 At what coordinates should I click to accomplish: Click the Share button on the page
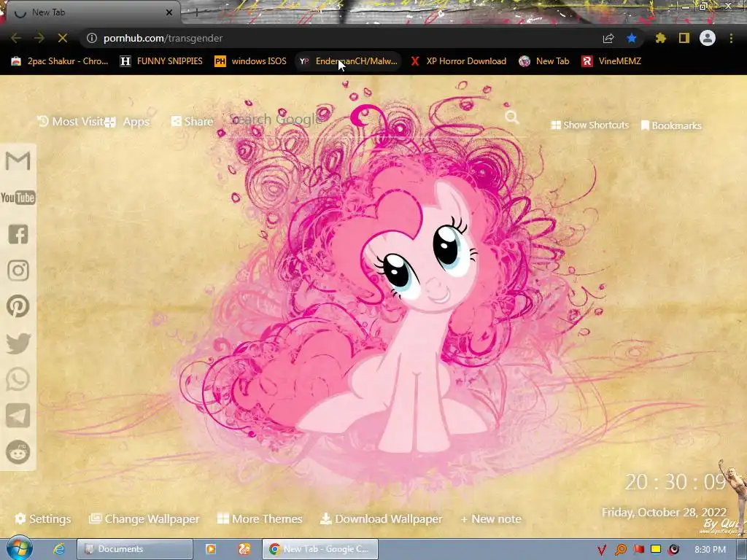click(192, 122)
